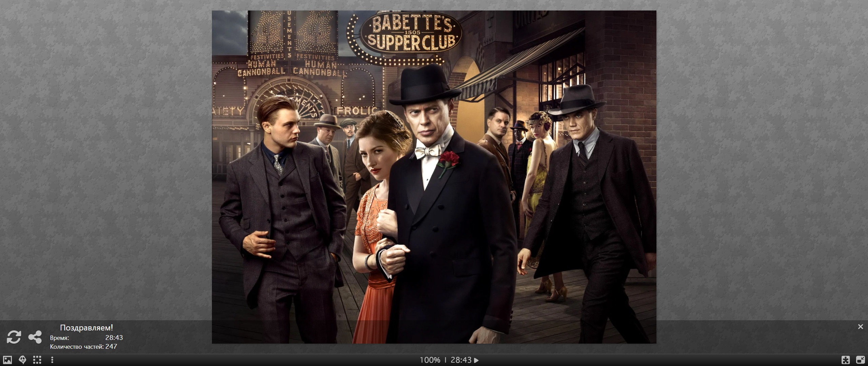The image size is (868, 366).
Task: Click the 'Количество частей: 247' line
Action: coord(83,347)
